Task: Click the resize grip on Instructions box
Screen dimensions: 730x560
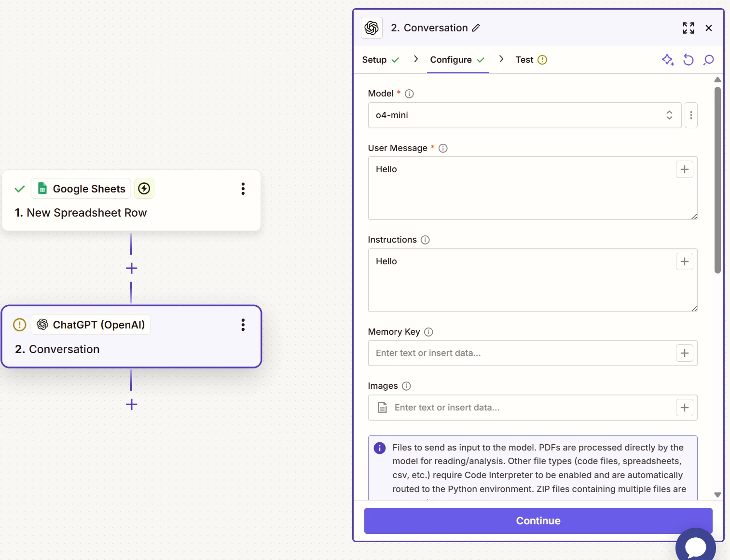Action: (x=694, y=309)
